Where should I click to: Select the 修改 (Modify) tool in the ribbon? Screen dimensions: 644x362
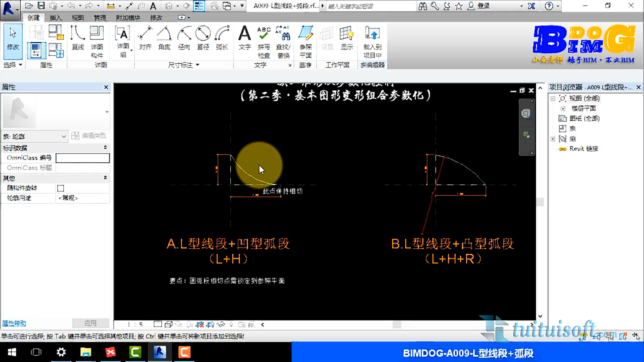13,42
